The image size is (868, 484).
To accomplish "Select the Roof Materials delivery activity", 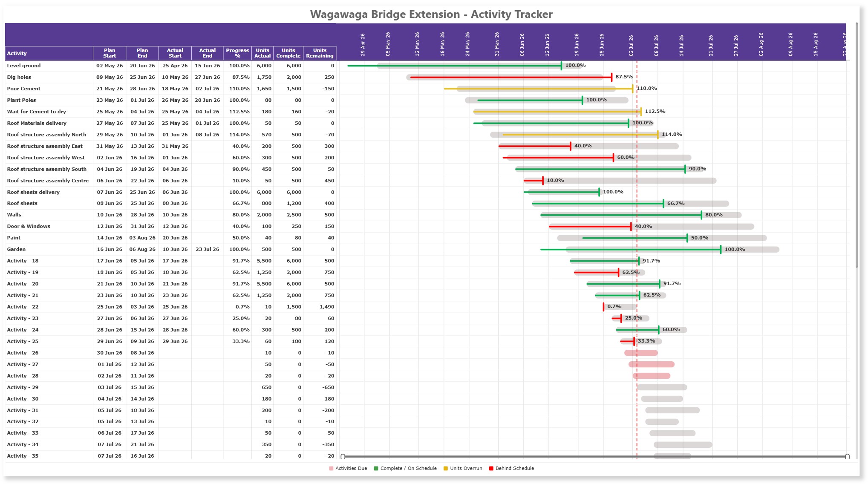I will click(37, 123).
